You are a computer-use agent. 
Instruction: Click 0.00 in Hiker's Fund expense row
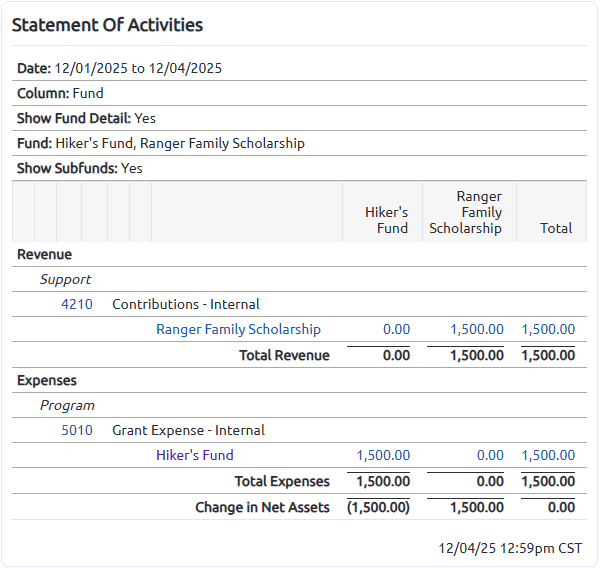[490, 455]
